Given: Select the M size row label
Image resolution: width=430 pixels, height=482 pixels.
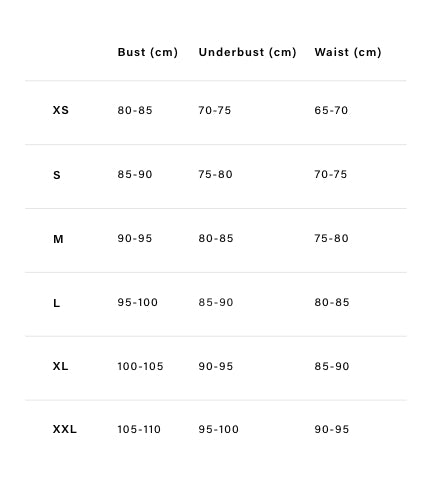Looking at the screenshot, I should [x=58, y=239].
